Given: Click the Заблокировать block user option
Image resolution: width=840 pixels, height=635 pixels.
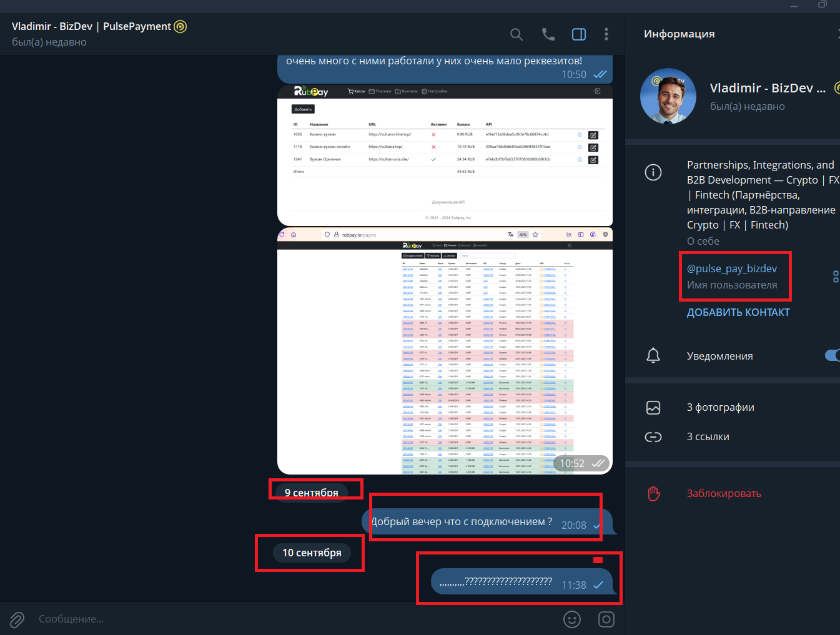Looking at the screenshot, I should [724, 493].
